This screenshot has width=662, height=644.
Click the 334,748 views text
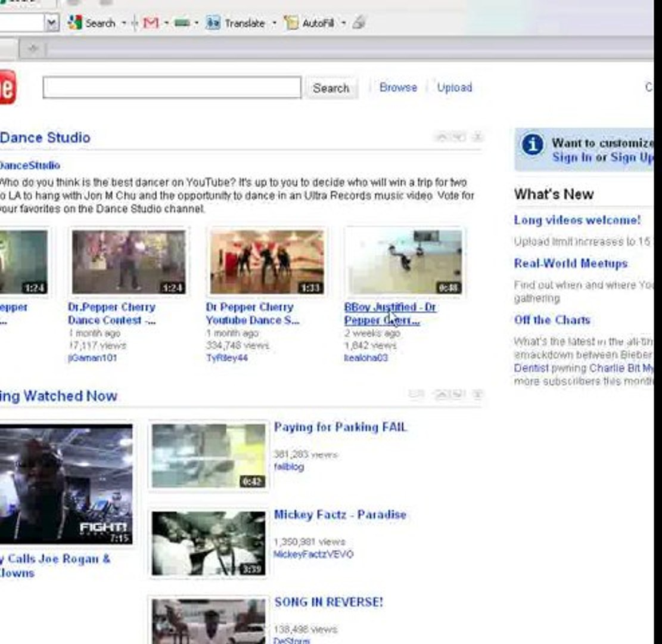pos(237,346)
